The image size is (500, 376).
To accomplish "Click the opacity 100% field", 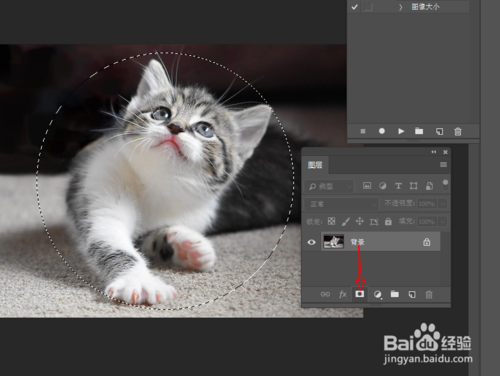I will 426,204.
